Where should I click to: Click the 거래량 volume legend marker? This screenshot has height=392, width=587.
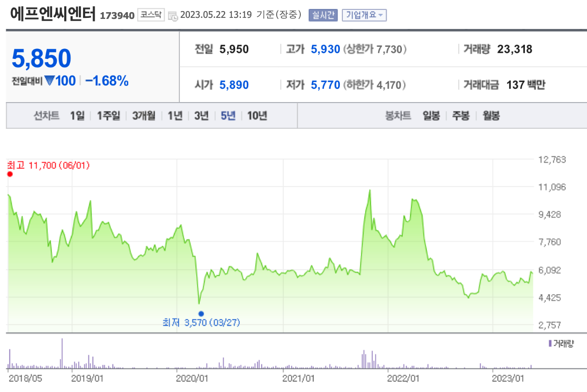coord(550,343)
